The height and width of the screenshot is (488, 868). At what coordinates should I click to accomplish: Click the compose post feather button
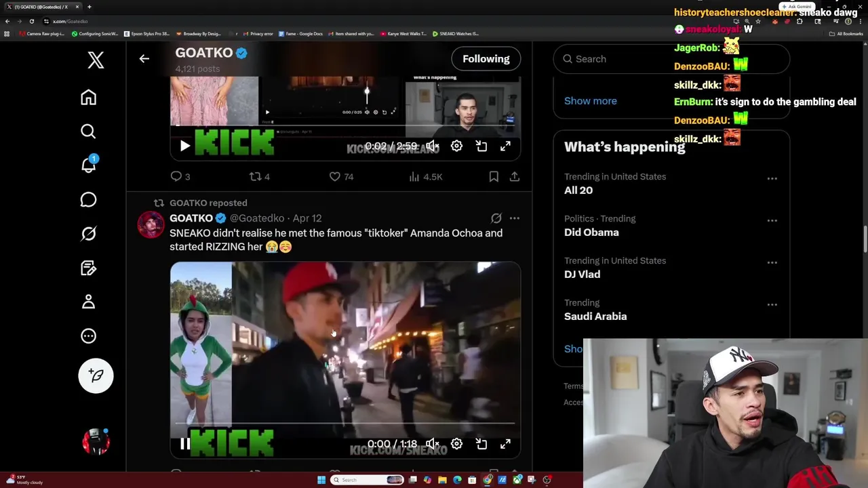point(96,375)
